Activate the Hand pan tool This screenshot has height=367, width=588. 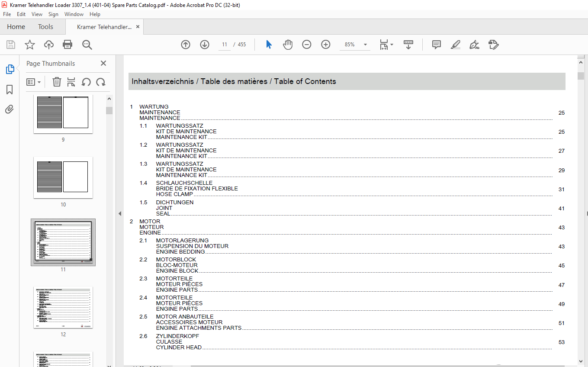pos(288,45)
